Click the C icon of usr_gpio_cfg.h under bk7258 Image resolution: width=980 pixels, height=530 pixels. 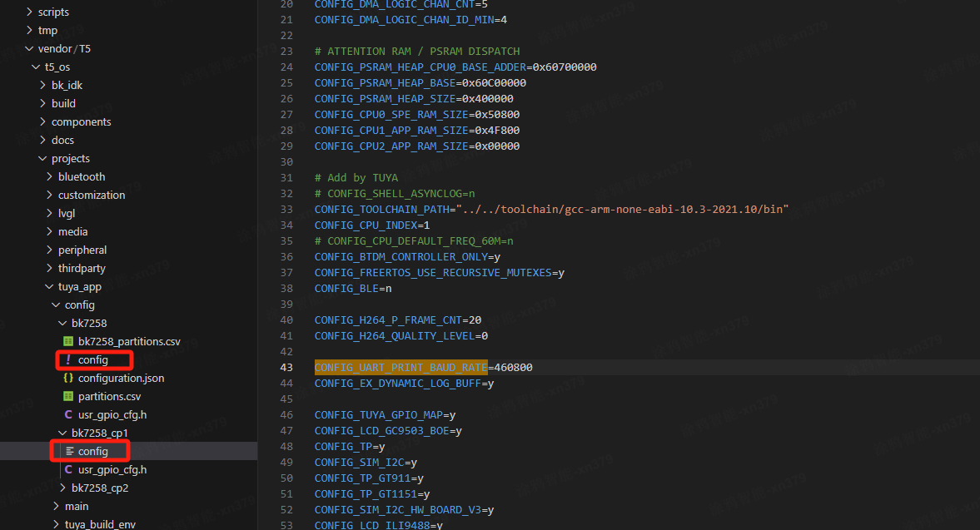tap(68, 415)
